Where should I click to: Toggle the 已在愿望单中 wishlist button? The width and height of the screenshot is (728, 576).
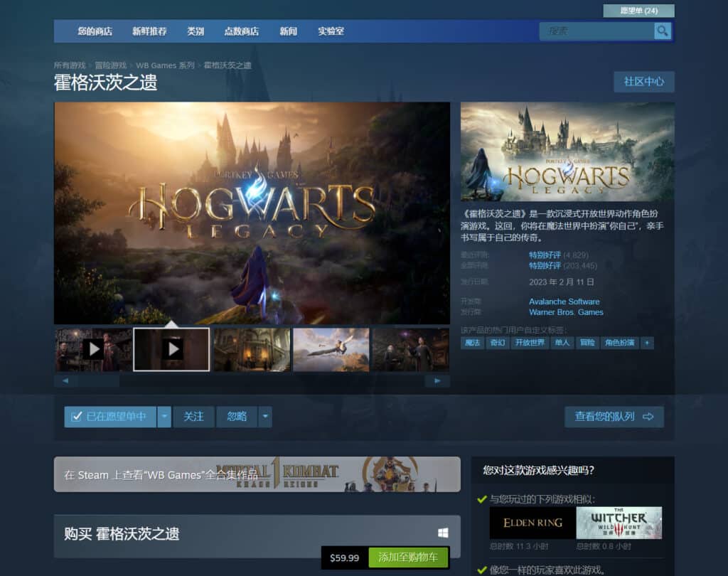(110, 416)
